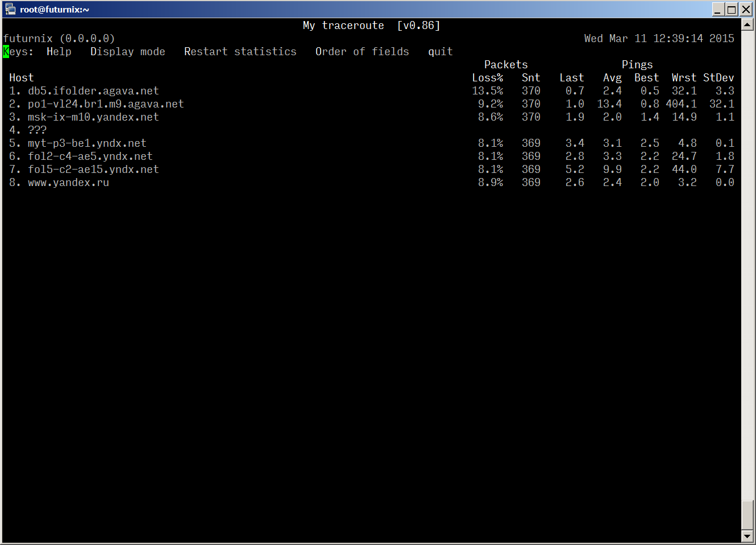Select the Display mode option
Viewport: 756px width, 545px height.
[x=128, y=52]
